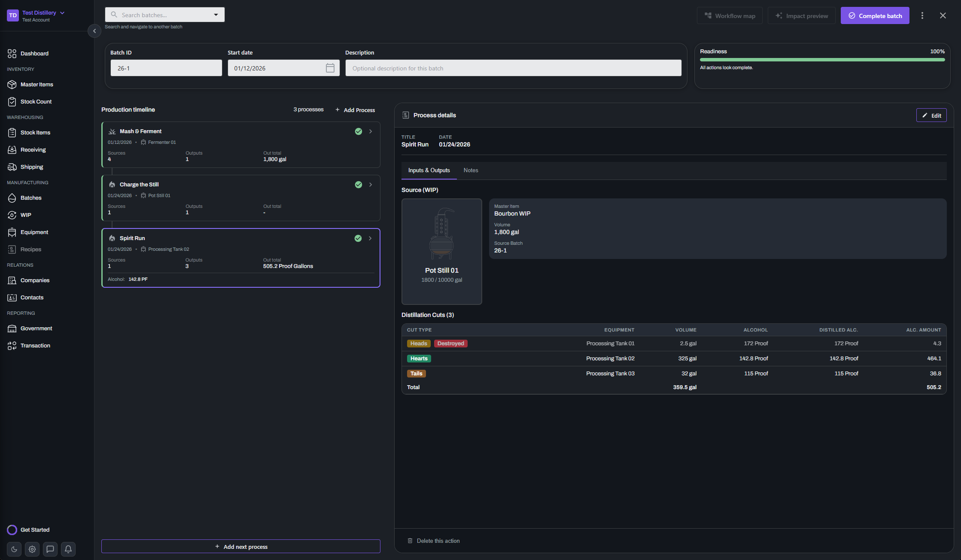The image size is (961, 560).
Task: Click the Readiness progress bar
Action: (x=822, y=60)
